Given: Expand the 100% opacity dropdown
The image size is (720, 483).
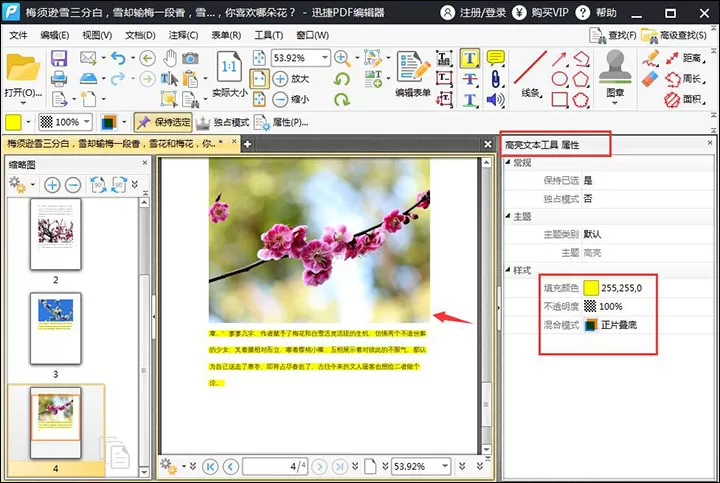Looking at the screenshot, I should (x=87, y=122).
